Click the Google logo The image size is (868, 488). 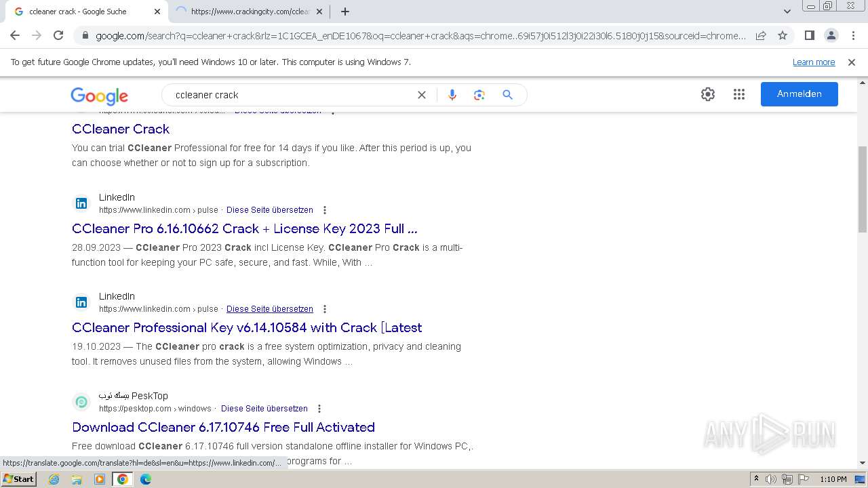pyautogui.click(x=99, y=96)
